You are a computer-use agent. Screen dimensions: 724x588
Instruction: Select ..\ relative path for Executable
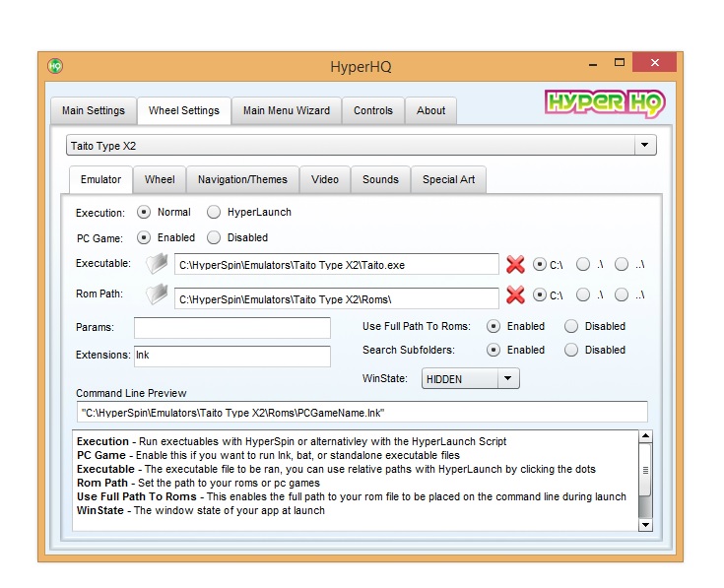click(622, 265)
